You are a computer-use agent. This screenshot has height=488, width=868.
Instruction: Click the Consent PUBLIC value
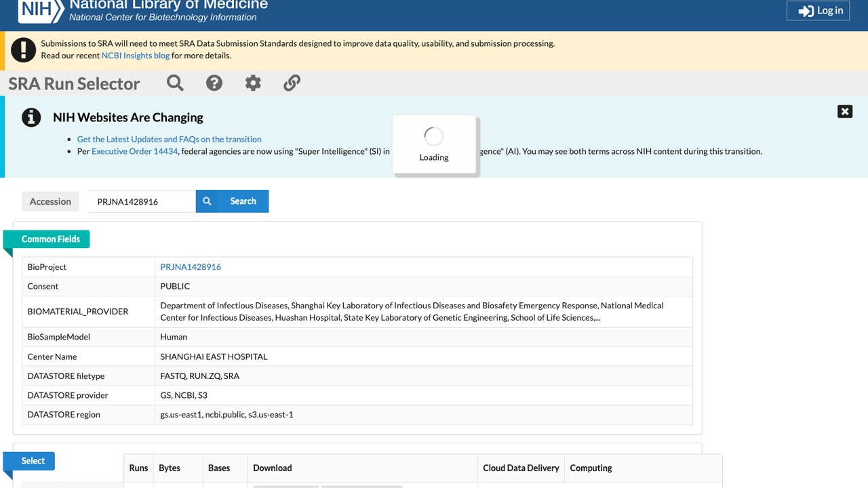point(175,286)
